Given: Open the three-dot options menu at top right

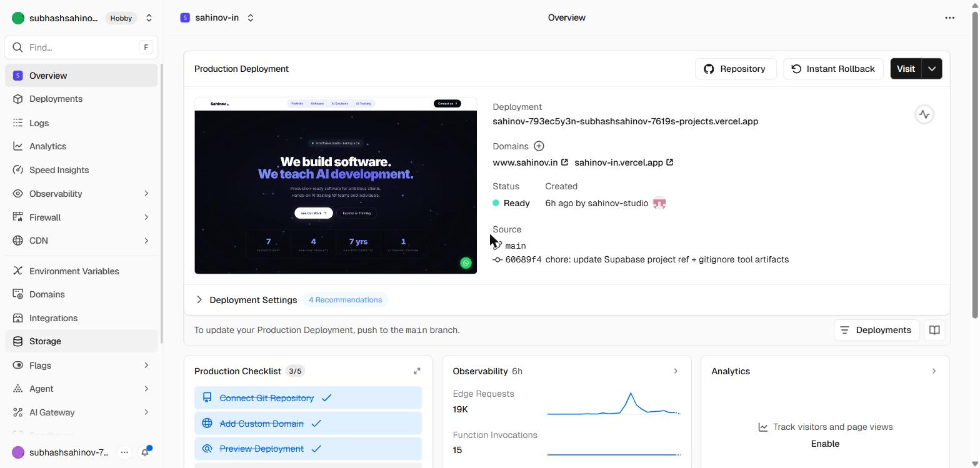Looking at the screenshot, I should pos(949,17).
